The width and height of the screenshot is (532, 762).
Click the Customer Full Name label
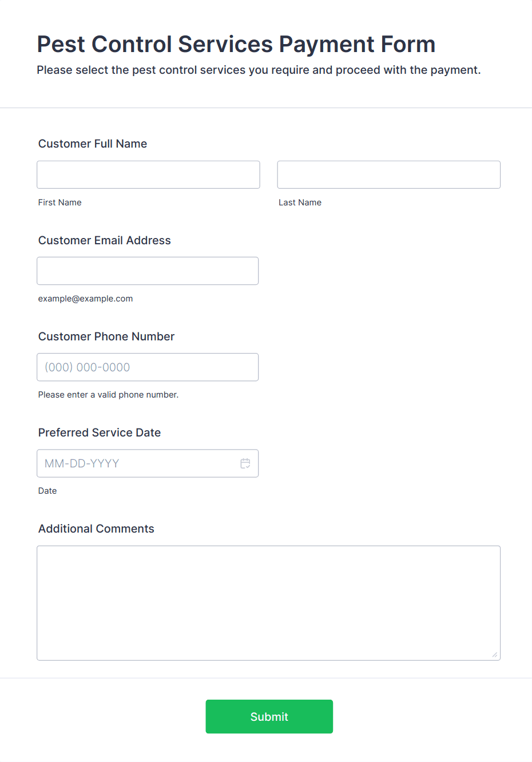(93, 144)
